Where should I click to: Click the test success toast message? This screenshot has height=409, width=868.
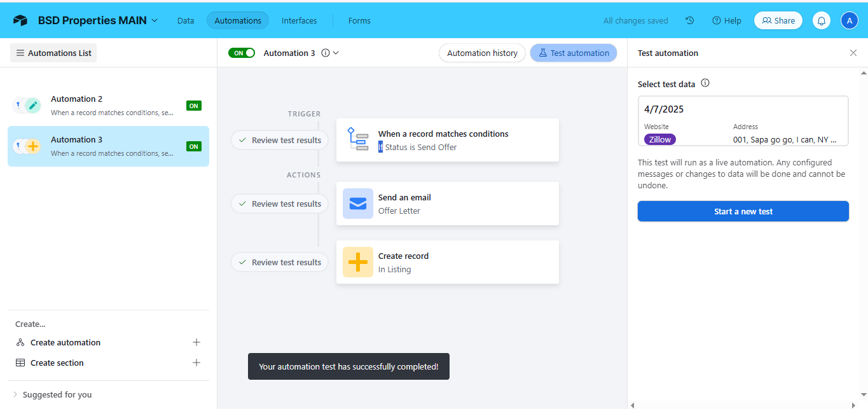tap(348, 366)
